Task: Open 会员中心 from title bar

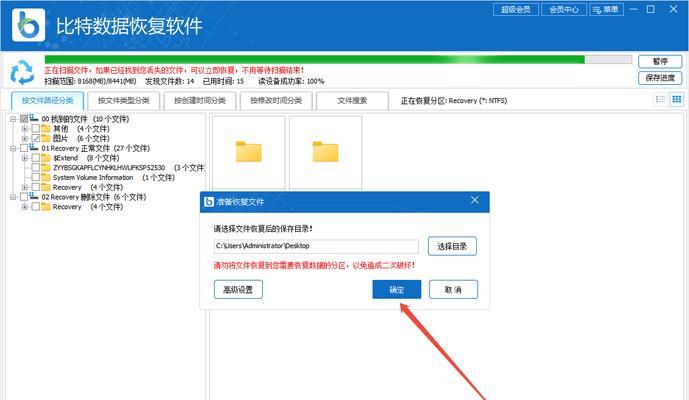Action: pyautogui.click(x=564, y=9)
